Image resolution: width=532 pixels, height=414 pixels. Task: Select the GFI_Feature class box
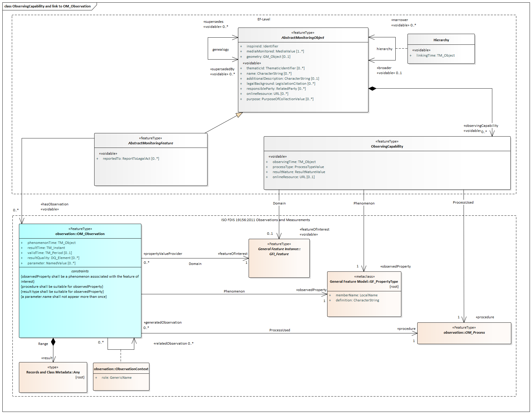[279, 258]
